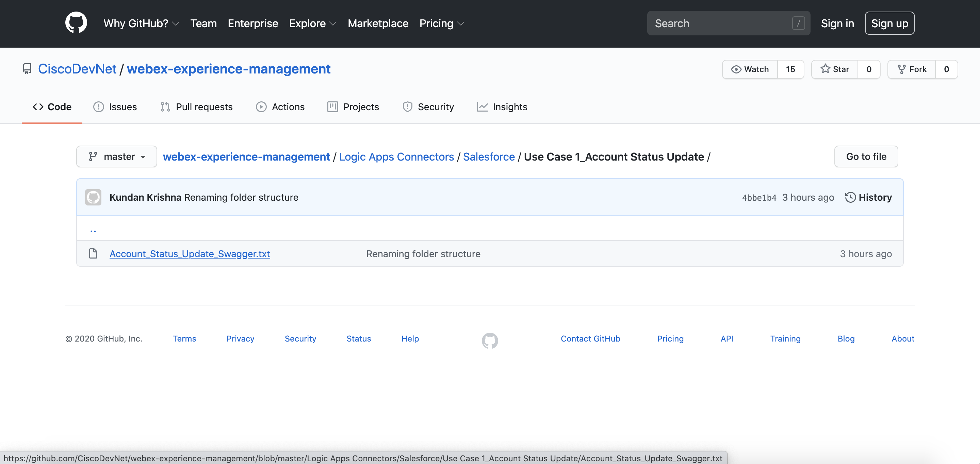Open the CiscoDevNet owner link
The image size is (980, 464).
[x=77, y=69]
